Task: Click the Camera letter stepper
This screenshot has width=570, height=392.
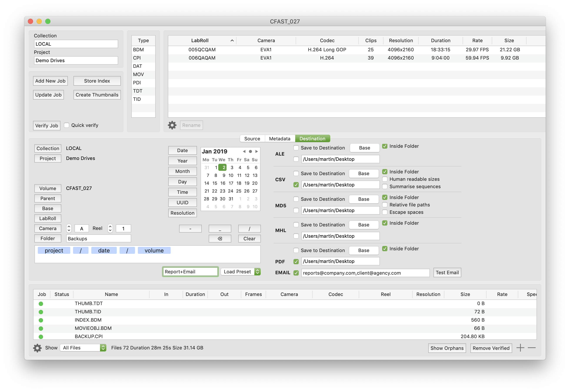Action: click(x=69, y=229)
